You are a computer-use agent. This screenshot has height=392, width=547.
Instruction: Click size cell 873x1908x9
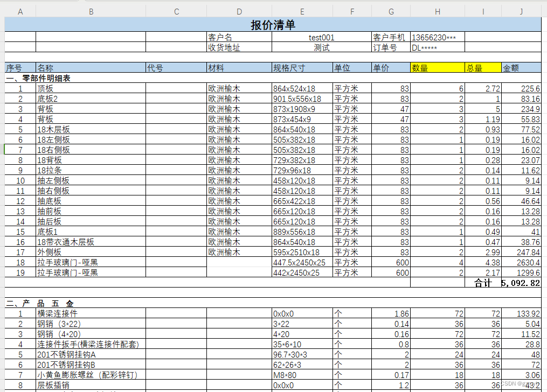(302, 109)
